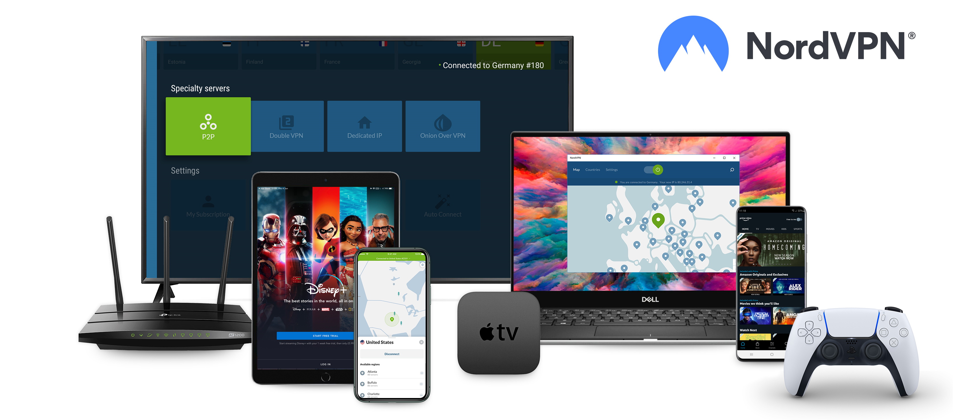Enable the green power button on NordVPN
The image size is (980, 420).
[657, 171]
